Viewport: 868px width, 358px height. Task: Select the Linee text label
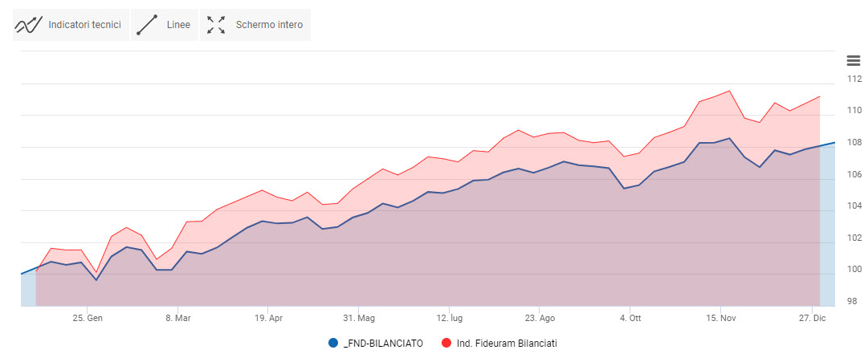coord(178,25)
